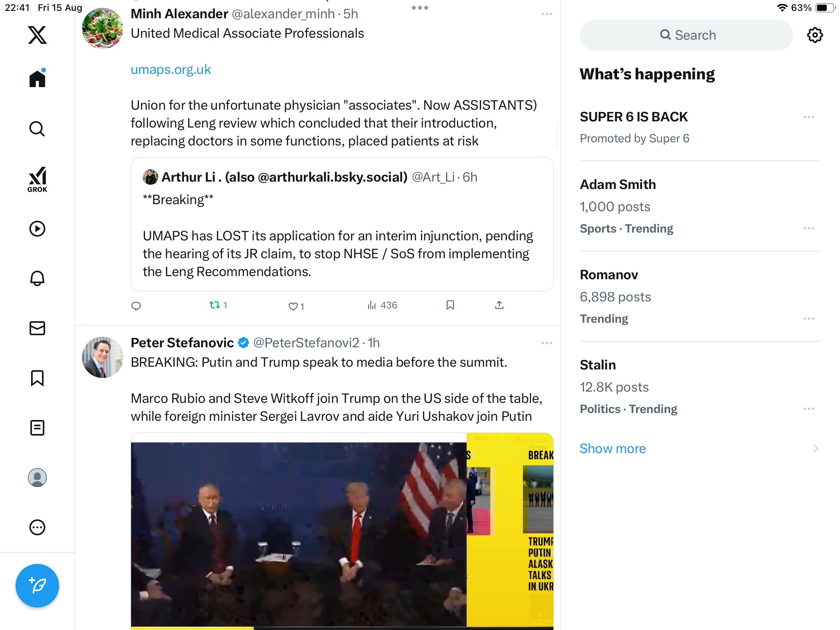Go to Home timeline icon
Screen dimensions: 840x630
(37, 78)
